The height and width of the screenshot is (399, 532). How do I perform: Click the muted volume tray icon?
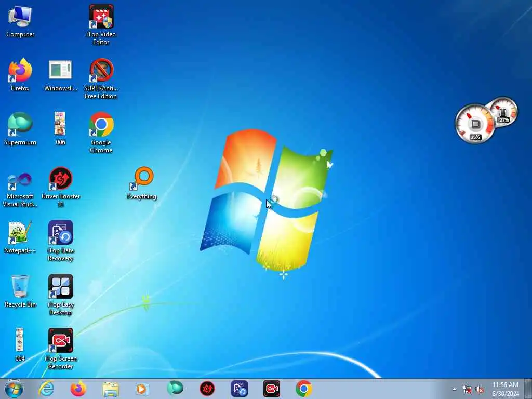[x=480, y=390]
